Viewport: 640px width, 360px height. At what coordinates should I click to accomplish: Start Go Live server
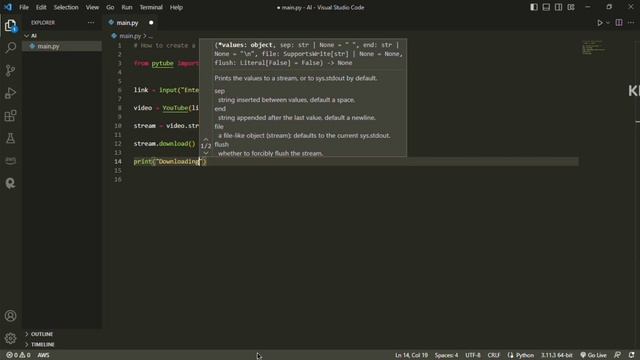tap(593, 355)
